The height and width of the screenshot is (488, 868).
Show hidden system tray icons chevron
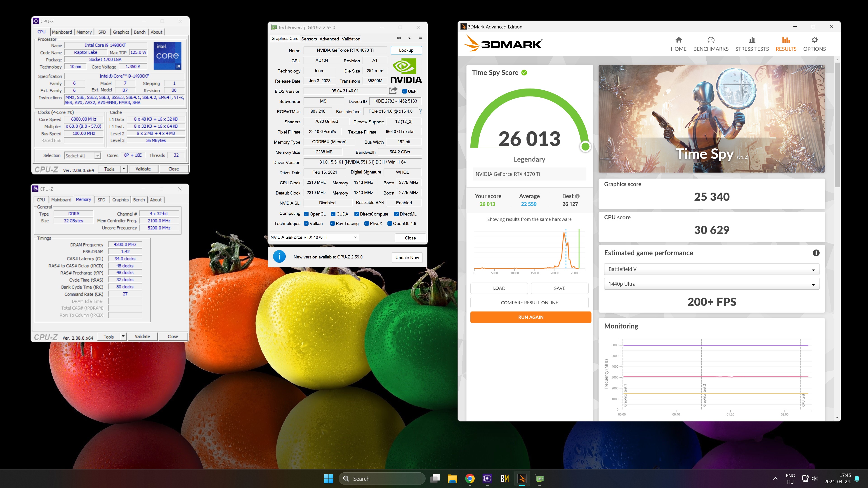775,479
